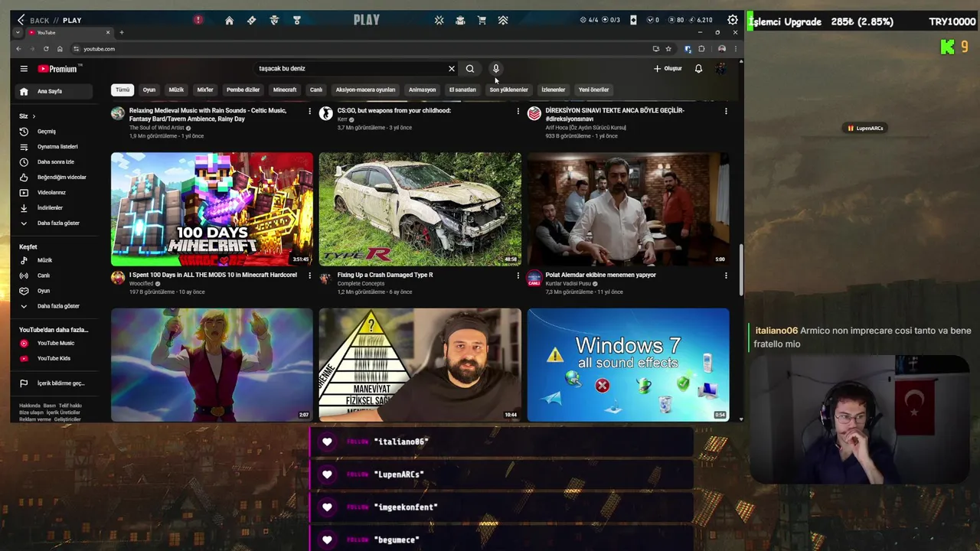Open the shopping cart store icon in the game bar

point(482,21)
